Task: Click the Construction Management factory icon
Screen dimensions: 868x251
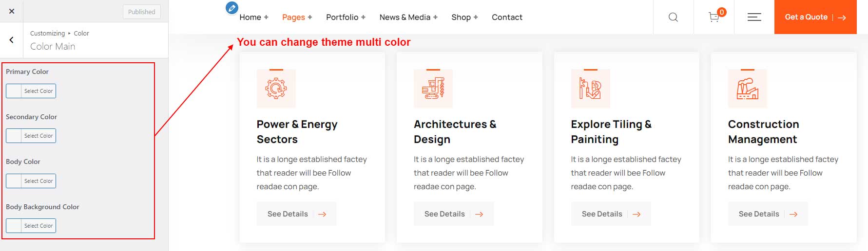Action: point(748,89)
